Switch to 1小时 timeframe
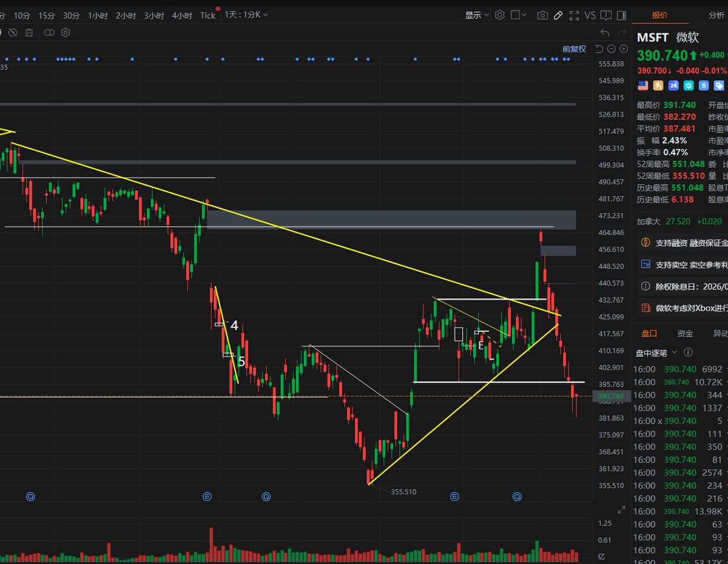728x564 pixels. click(x=98, y=16)
